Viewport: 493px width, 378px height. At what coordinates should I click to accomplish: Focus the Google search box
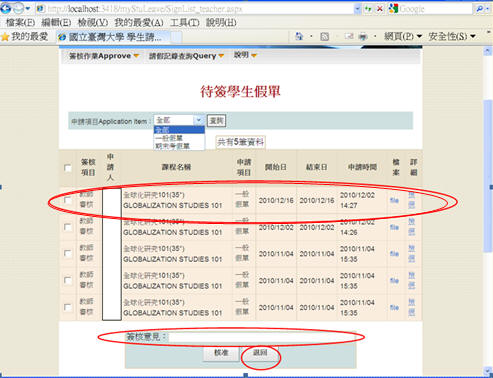435,9
